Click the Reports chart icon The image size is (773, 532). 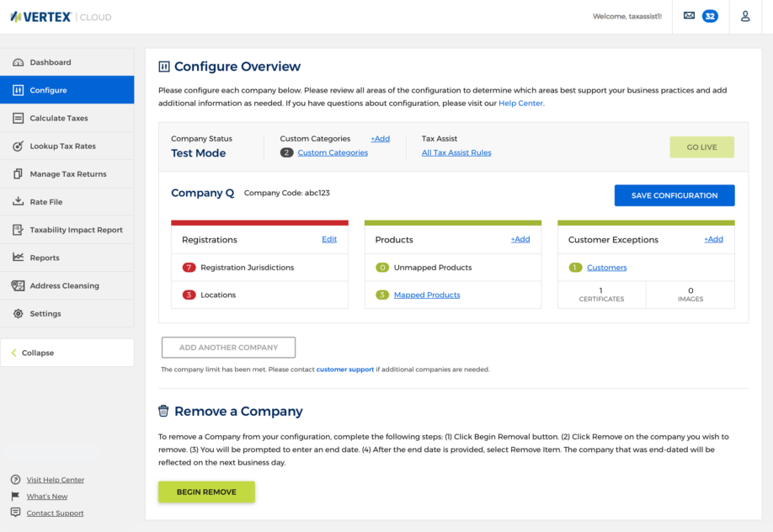[19, 257]
